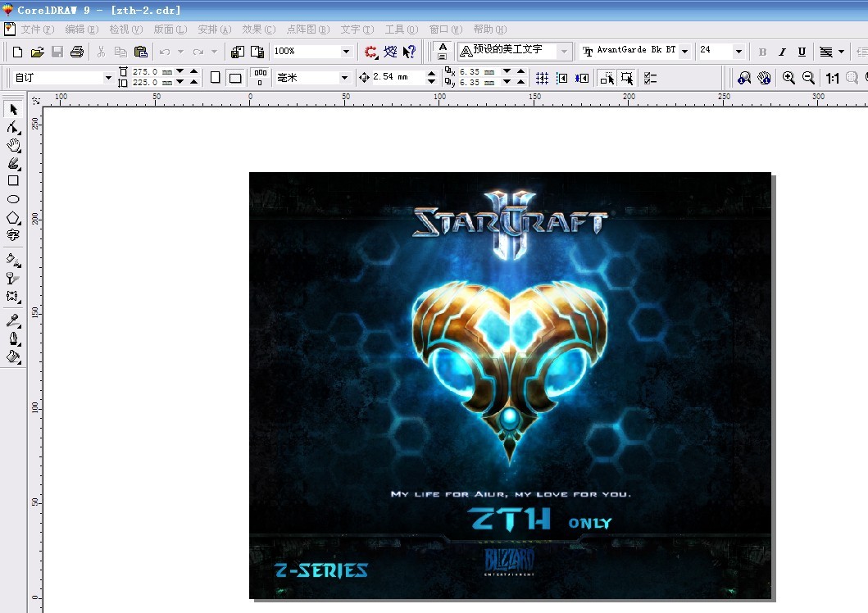868x613 pixels.
Task: Create a new document
Action: coord(17,52)
